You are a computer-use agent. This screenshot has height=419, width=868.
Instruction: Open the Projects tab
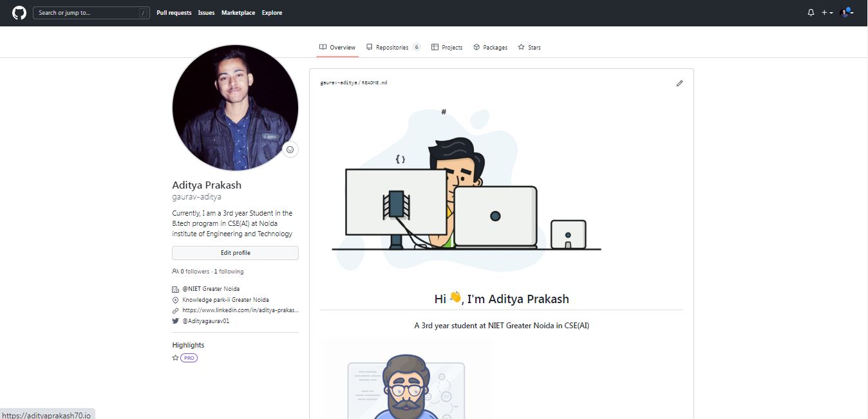[447, 48]
